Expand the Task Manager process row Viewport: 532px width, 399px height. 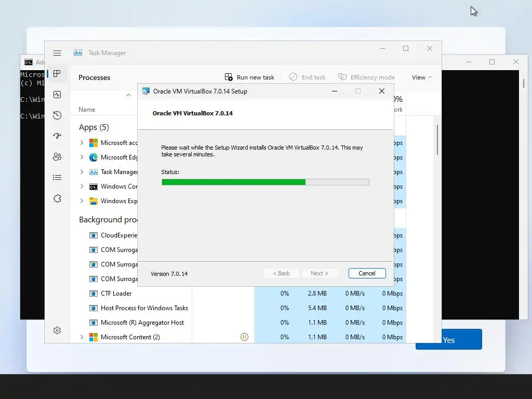click(x=82, y=172)
